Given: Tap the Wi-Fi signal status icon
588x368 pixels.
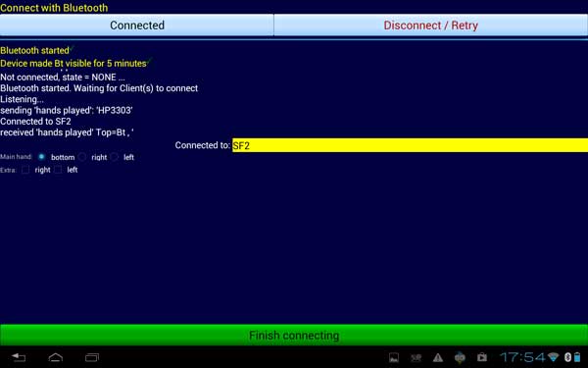Looking at the screenshot, I should tap(553, 357).
